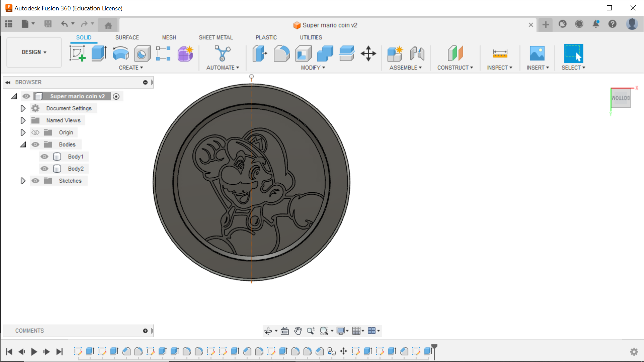
Task: Hide Body1 using its eye icon
Action: tap(44, 157)
